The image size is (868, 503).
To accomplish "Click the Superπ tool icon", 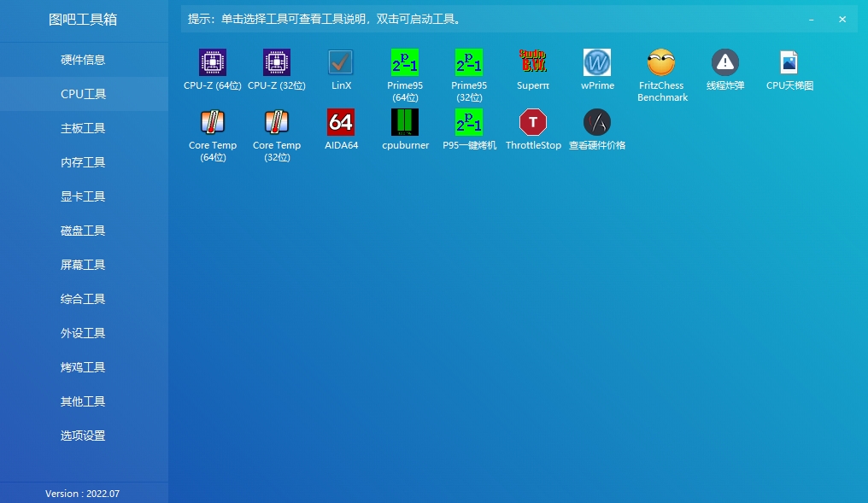I will (x=533, y=62).
